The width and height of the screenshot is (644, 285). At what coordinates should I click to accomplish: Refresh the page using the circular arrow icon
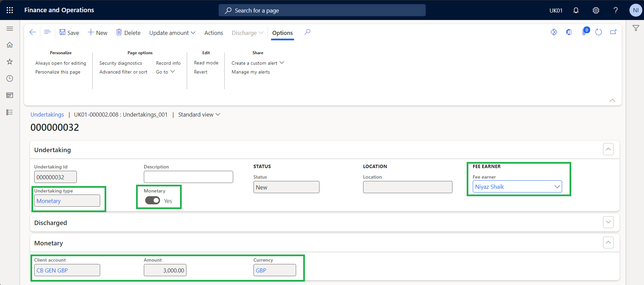click(x=599, y=32)
